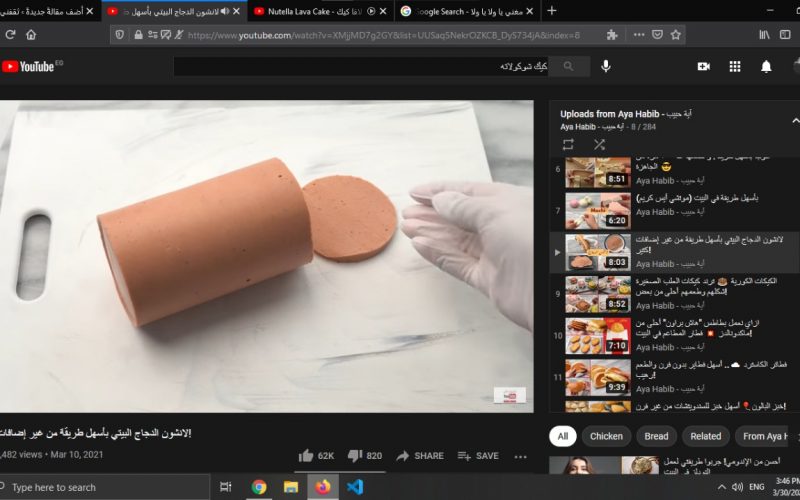Bookmark this page with the star icon
The width and height of the screenshot is (800, 500).
click(676, 35)
